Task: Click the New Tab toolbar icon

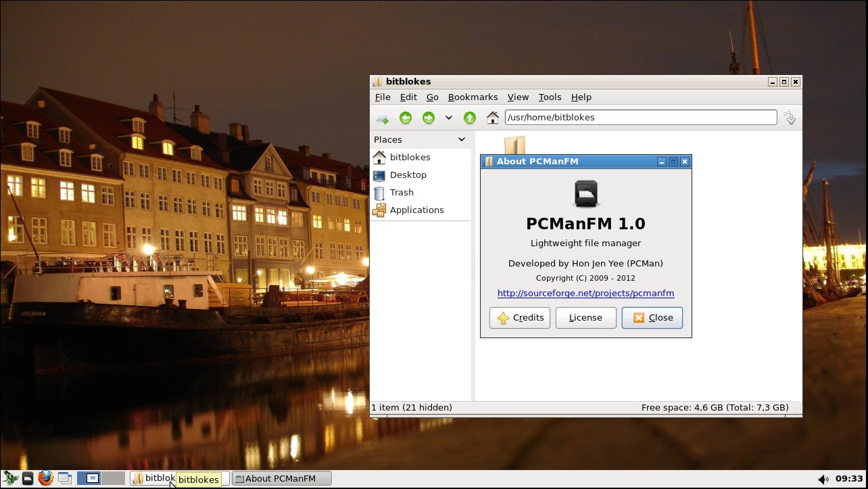Action: pyautogui.click(x=383, y=118)
